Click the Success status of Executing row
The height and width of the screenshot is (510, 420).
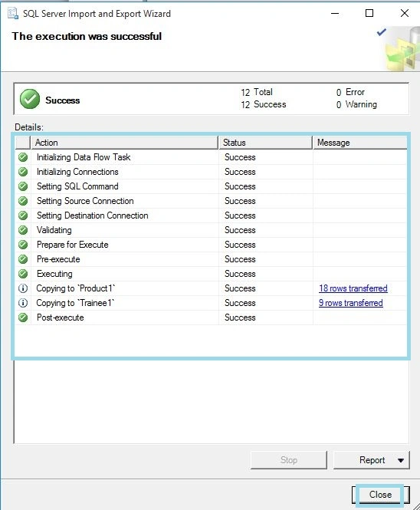(240, 274)
